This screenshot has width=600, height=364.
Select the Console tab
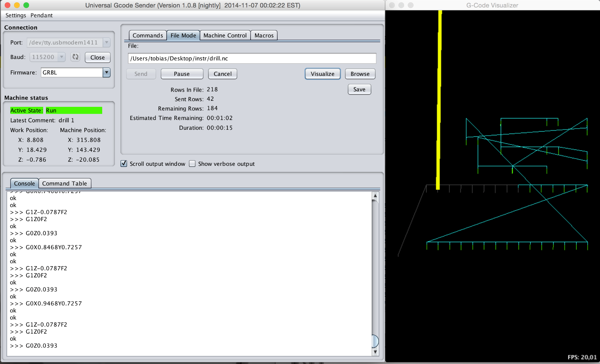click(24, 183)
